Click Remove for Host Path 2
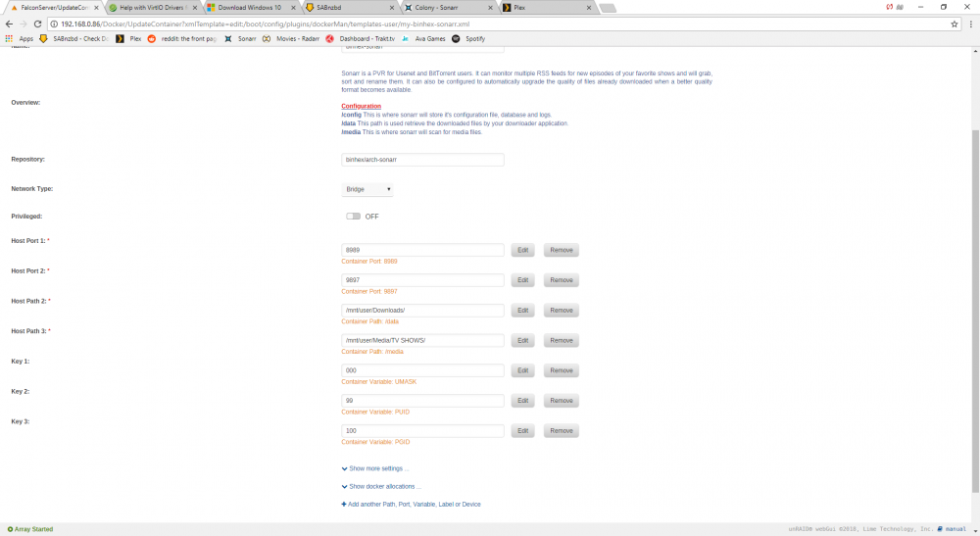The width and height of the screenshot is (980, 536). [x=562, y=311]
